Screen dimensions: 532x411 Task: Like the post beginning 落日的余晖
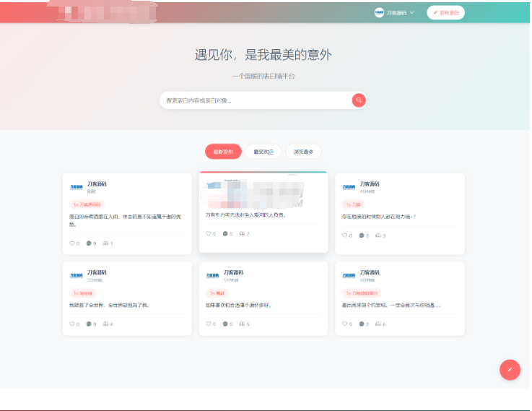[72, 243]
